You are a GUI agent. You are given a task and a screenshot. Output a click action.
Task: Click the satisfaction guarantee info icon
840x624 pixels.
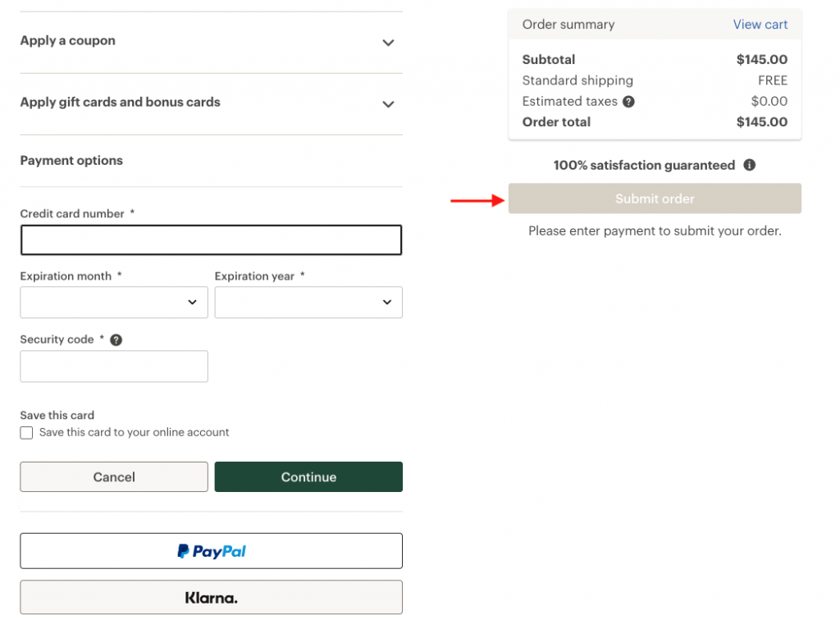pos(749,165)
